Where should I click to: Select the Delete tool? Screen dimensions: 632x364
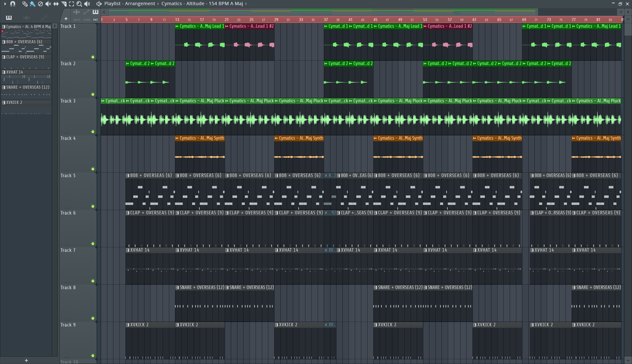40,4
